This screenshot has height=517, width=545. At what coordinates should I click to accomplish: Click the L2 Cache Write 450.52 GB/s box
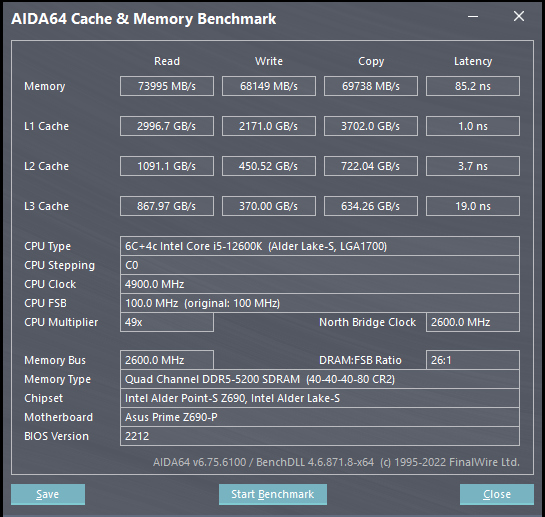pos(269,166)
